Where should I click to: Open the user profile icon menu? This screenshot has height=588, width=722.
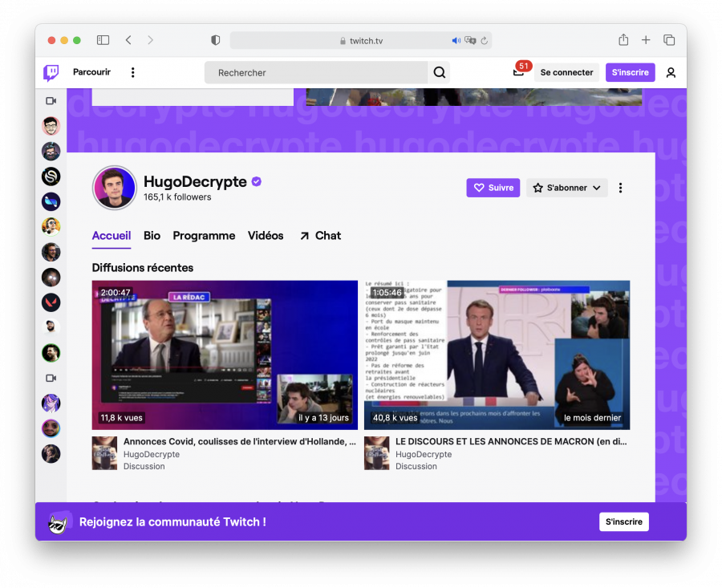(671, 72)
